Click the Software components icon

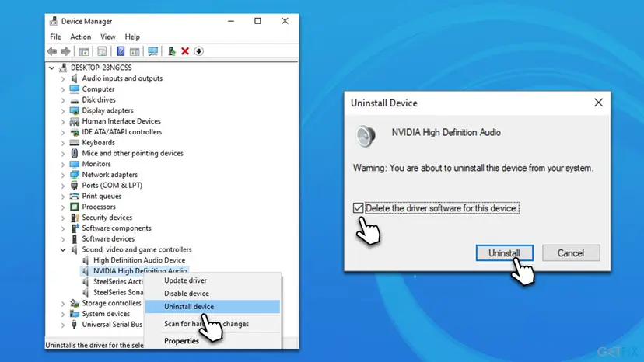point(75,228)
